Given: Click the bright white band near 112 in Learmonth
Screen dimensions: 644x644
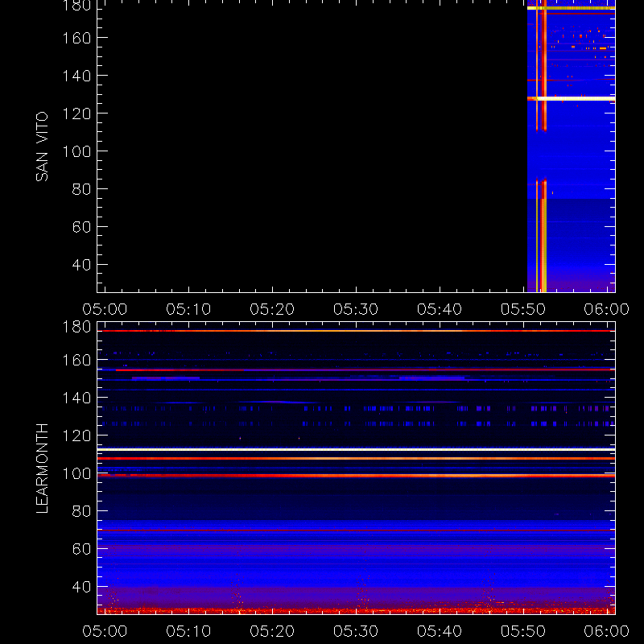Looking at the screenshot, I should tap(356, 450).
